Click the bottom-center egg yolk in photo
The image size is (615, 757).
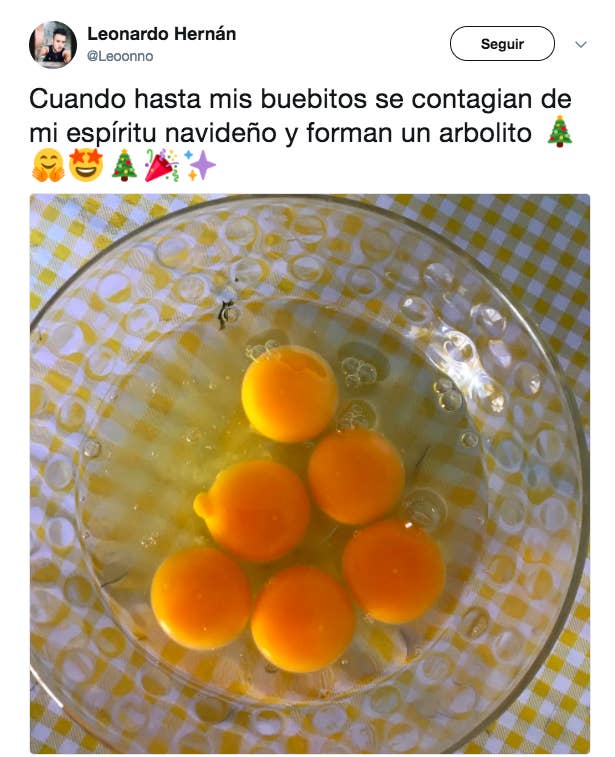(303, 619)
